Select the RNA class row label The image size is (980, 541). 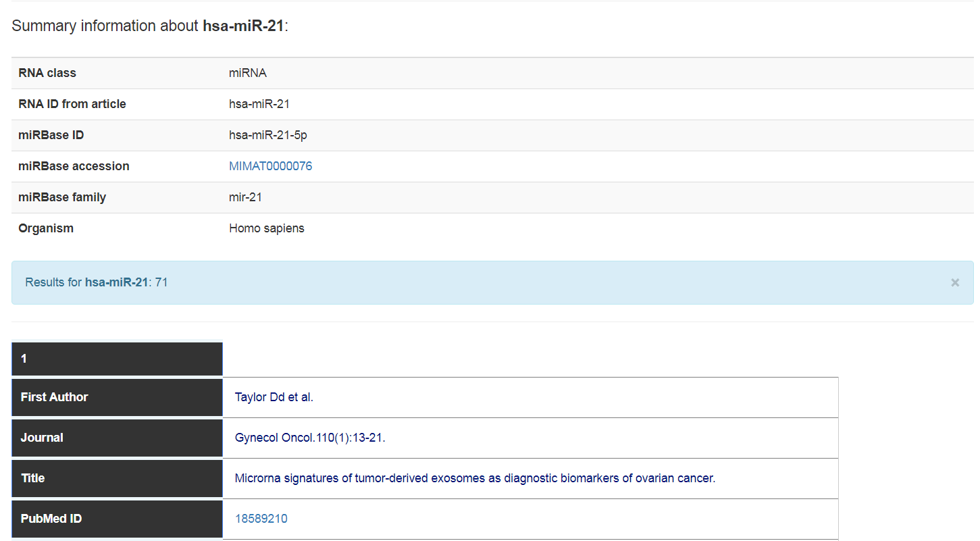[47, 73]
